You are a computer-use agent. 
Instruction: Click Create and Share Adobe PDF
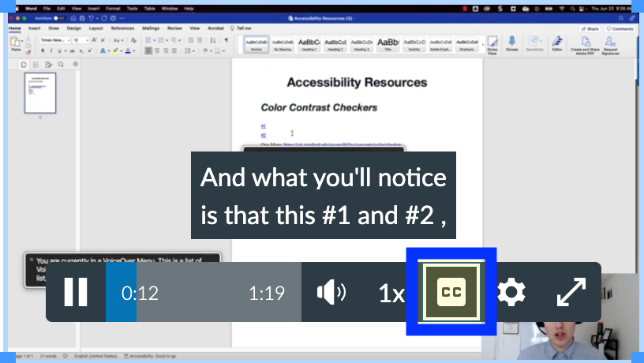pos(586,45)
